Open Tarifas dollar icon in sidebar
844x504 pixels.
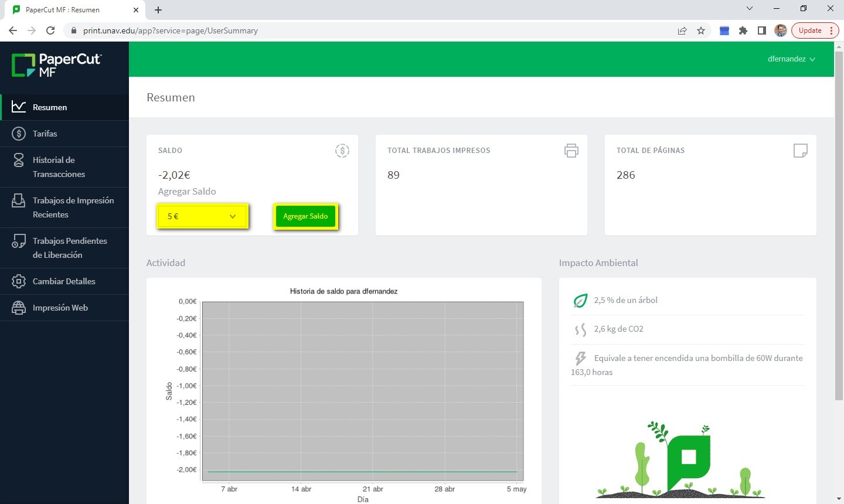19,134
